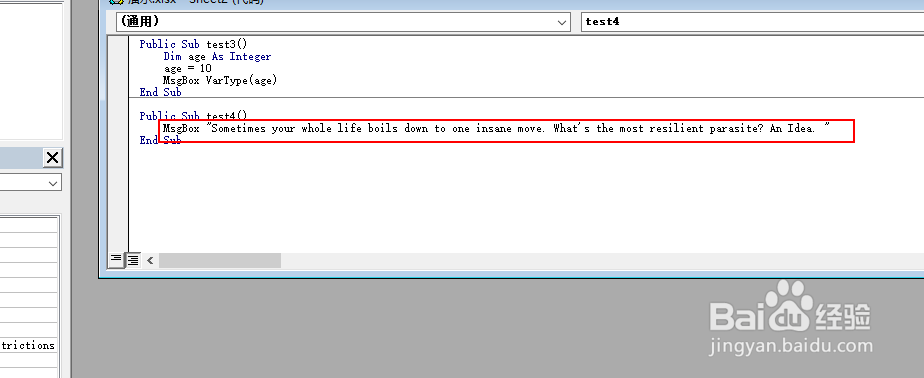This screenshot has width=924, height=378.
Task: Click "End Sub" below MsgBox VarType(age)
Action: 160,92
